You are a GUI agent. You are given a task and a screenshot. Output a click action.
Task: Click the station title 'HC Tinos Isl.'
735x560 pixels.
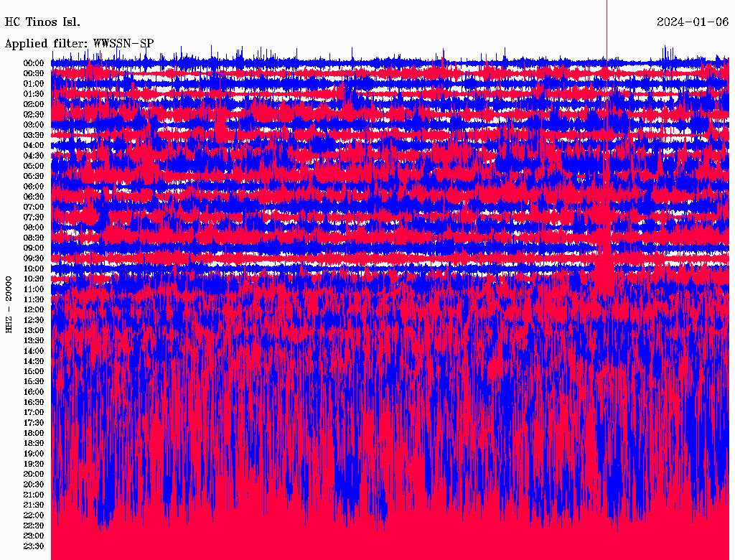pos(42,22)
